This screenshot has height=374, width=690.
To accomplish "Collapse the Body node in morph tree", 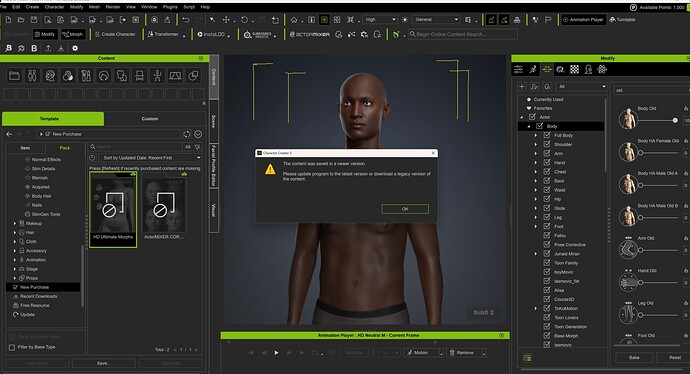I will coord(529,126).
